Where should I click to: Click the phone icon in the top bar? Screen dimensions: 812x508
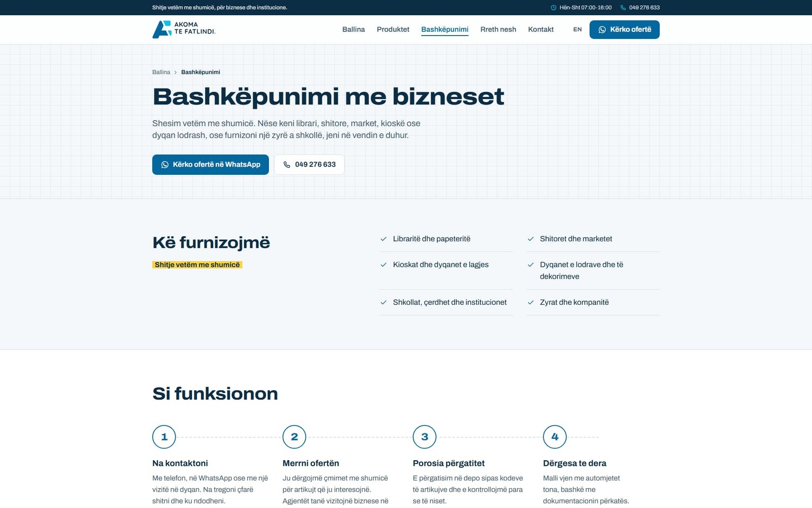coord(623,8)
